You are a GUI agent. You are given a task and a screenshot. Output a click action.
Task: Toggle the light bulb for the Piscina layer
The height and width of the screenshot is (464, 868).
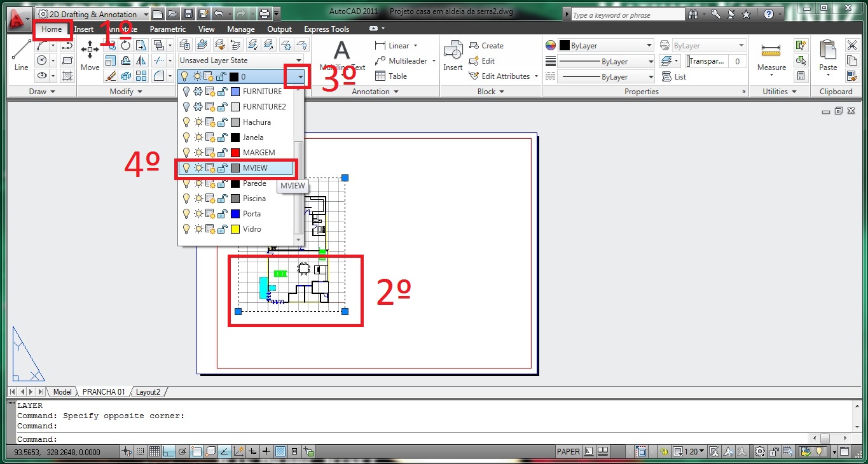tap(185, 198)
